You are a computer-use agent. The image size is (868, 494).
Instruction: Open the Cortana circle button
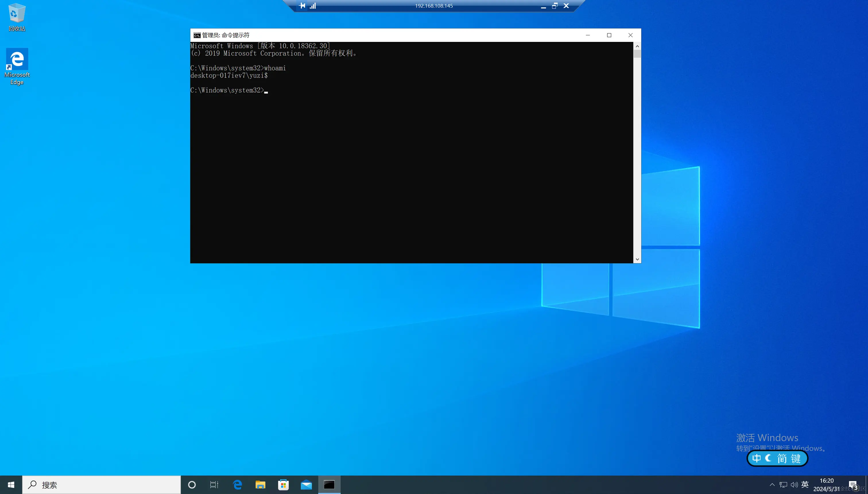192,485
